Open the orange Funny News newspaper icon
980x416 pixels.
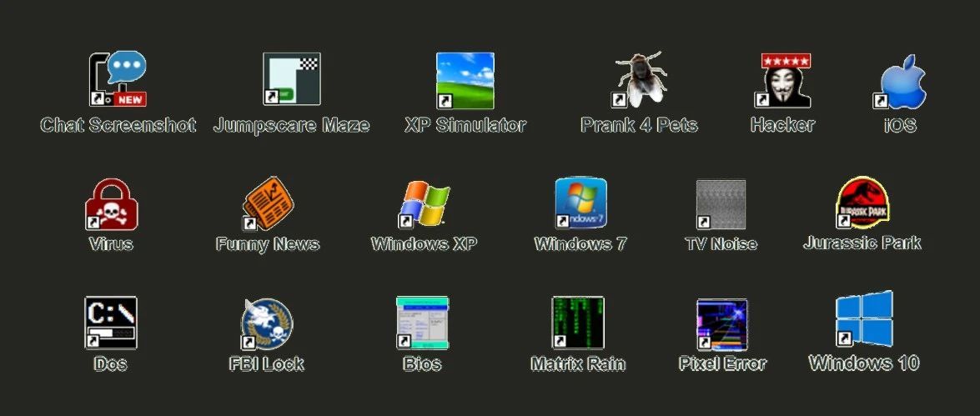[x=268, y=203]
